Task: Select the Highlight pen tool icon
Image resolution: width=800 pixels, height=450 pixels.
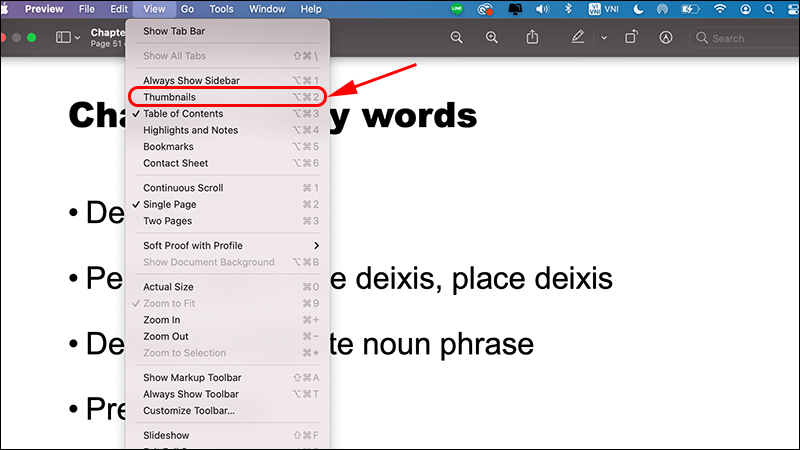Action: click(577, 38)
